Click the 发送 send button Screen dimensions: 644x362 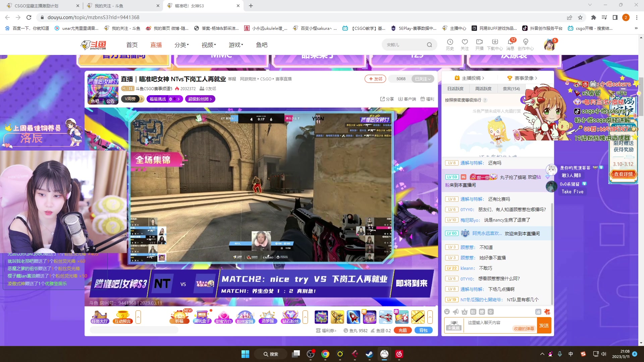(x=544, y=325)
